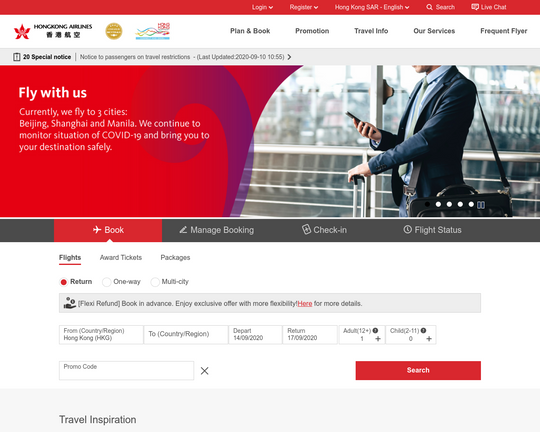The height and width of the screenshot is (432, 540).
Task: Open the Flexi Refund Here link
Action: [305, 304]
